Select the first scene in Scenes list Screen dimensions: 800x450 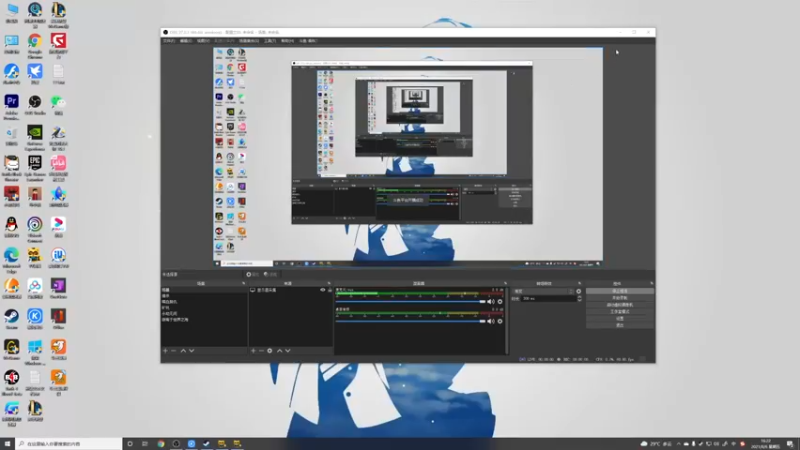204,290
